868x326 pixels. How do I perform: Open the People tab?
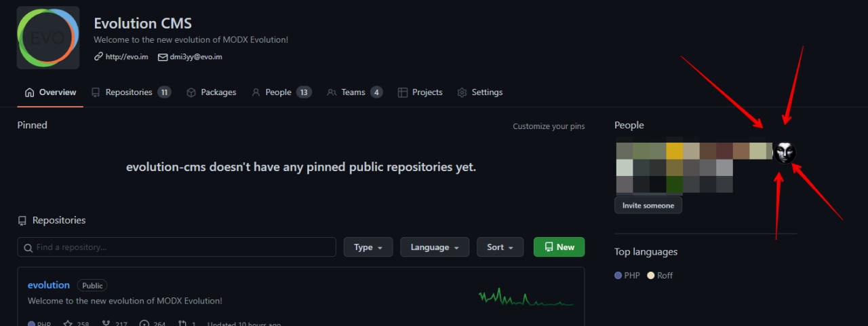(281, 92)
